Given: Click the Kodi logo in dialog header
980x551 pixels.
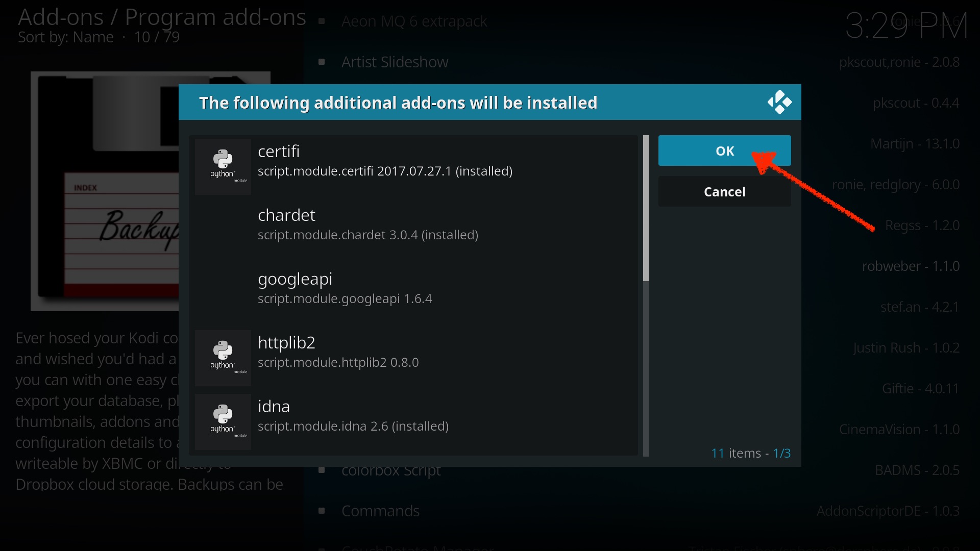Looking at the screenshot, I should click(x=779, y=102).
